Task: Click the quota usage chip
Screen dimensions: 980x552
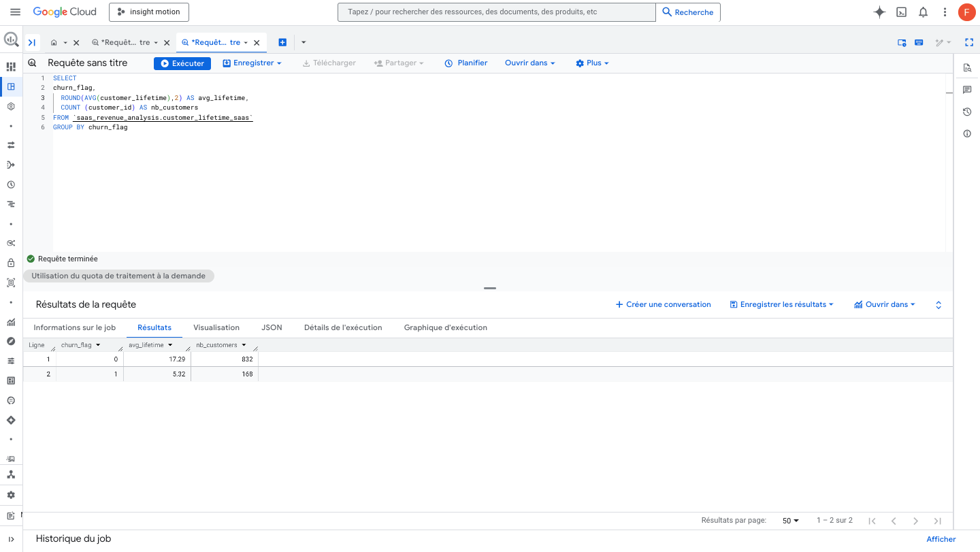Action: 118,276
